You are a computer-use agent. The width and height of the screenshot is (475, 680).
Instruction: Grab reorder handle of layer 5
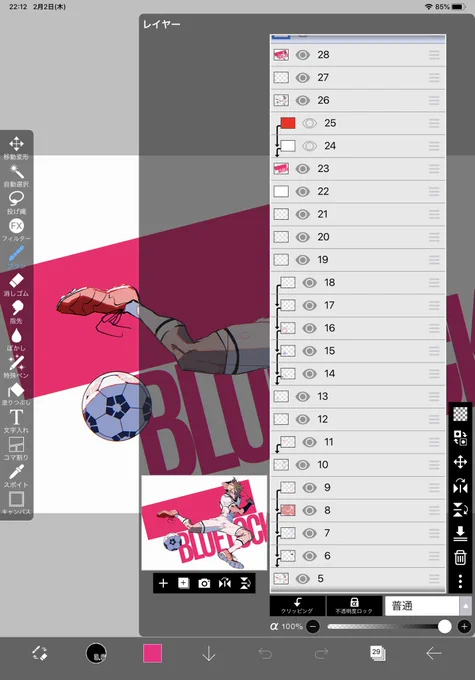(434, 579)
